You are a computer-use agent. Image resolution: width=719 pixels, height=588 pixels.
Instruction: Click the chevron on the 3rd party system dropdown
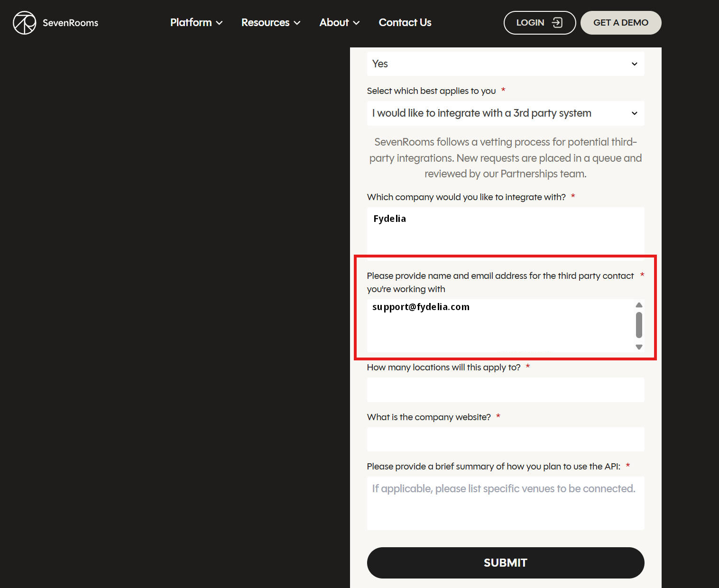tap(634, 113)
